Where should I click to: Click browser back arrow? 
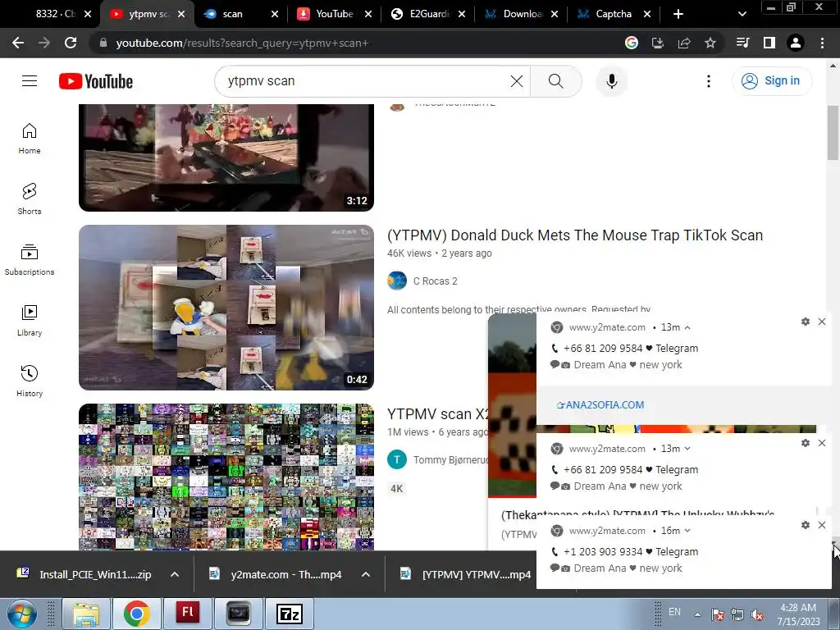tap(18, 43)
